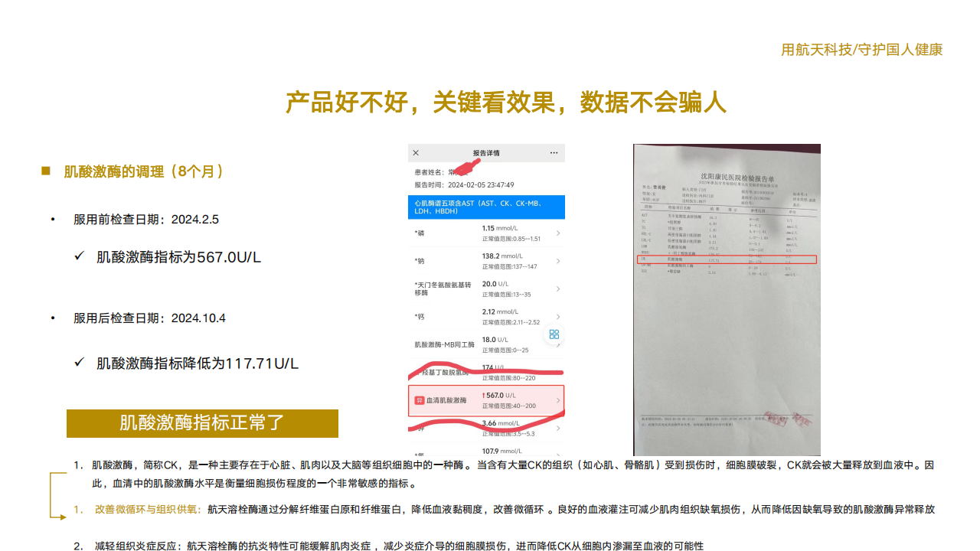Expand the *天门冬氨酸氨基转移酶 row chevron
Image resolution: width=980 pixels, height=551 pixels.
coord(557,289)
